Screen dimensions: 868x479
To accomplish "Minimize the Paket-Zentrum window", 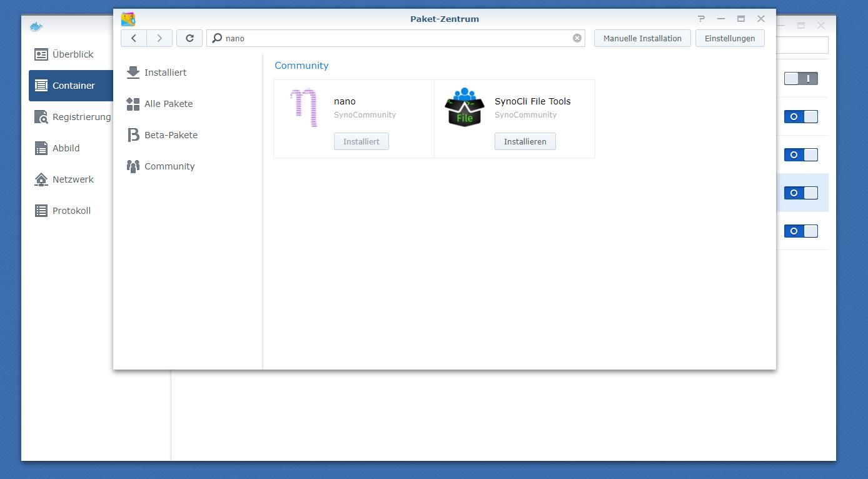I will [x=721, y=19].
